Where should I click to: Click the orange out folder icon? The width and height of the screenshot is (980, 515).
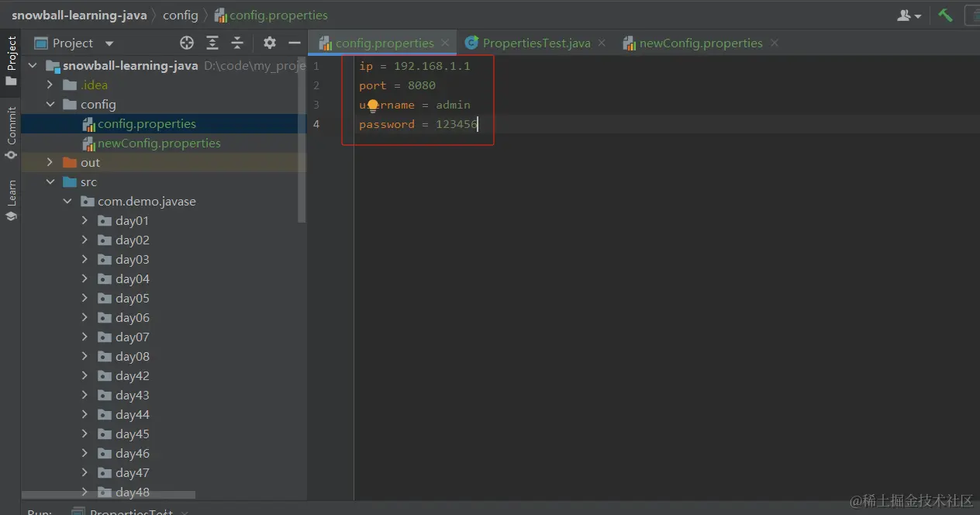coord(70,163)
